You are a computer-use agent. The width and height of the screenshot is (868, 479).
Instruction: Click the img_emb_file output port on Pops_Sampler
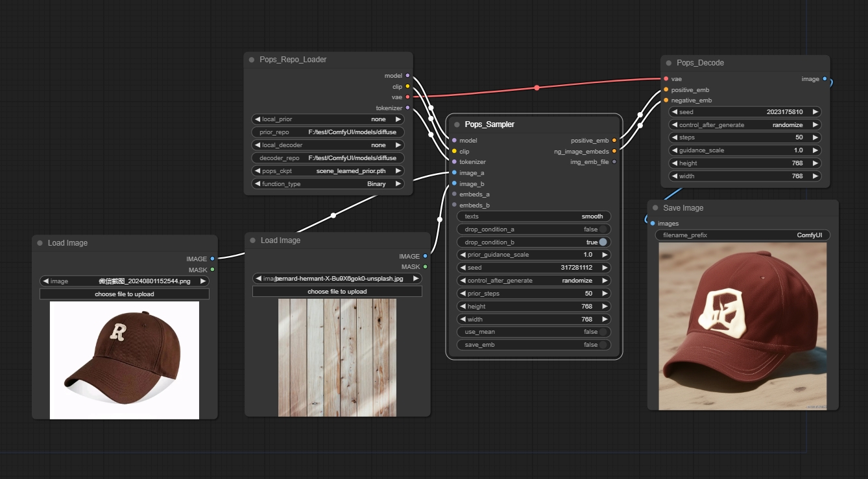point(614,161)
